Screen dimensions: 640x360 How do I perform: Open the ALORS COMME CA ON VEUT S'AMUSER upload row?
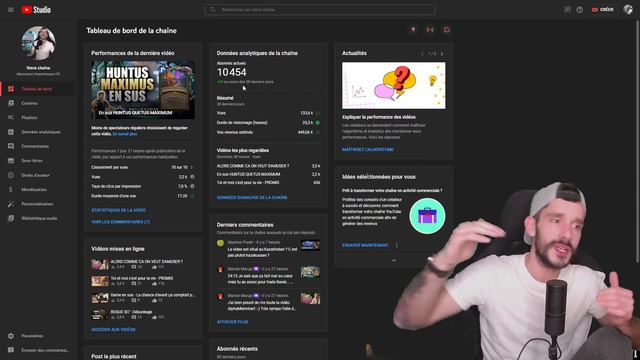[143, 264]
